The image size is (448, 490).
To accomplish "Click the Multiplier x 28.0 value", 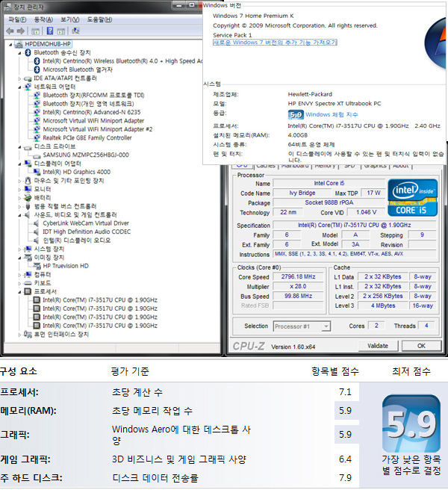I will point(298,286).
